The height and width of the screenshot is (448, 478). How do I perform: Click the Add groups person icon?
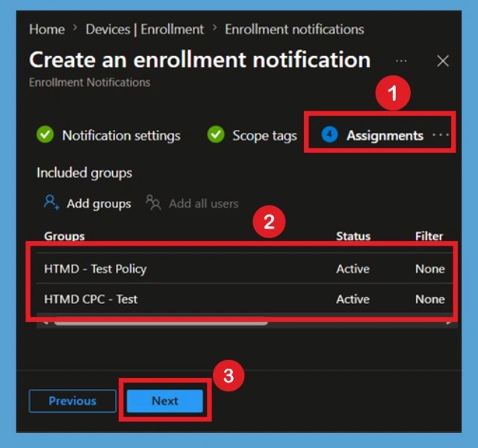pos(51,202)
